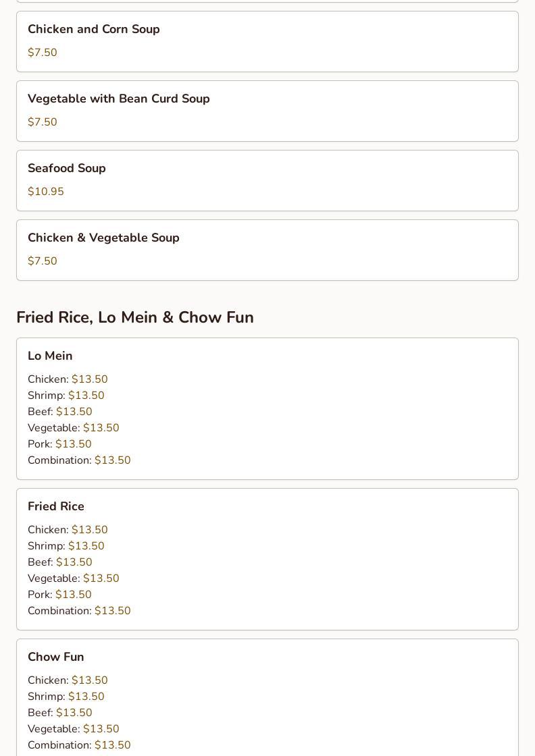Click the Chicken & Vegetable Soup price
Screen dimensions: 535x756
tap(43, 261)
